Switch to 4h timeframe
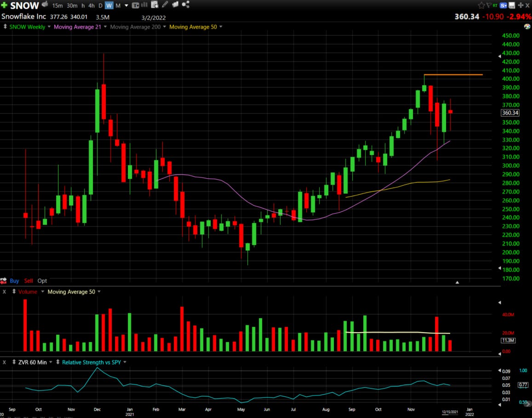This screenshot has height=418, width=532. [92, 6]
